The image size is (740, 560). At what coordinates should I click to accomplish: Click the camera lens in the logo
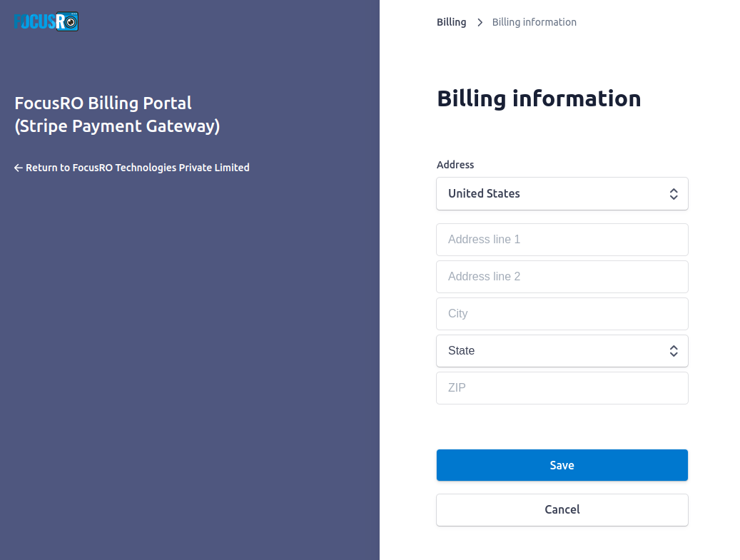71,23
